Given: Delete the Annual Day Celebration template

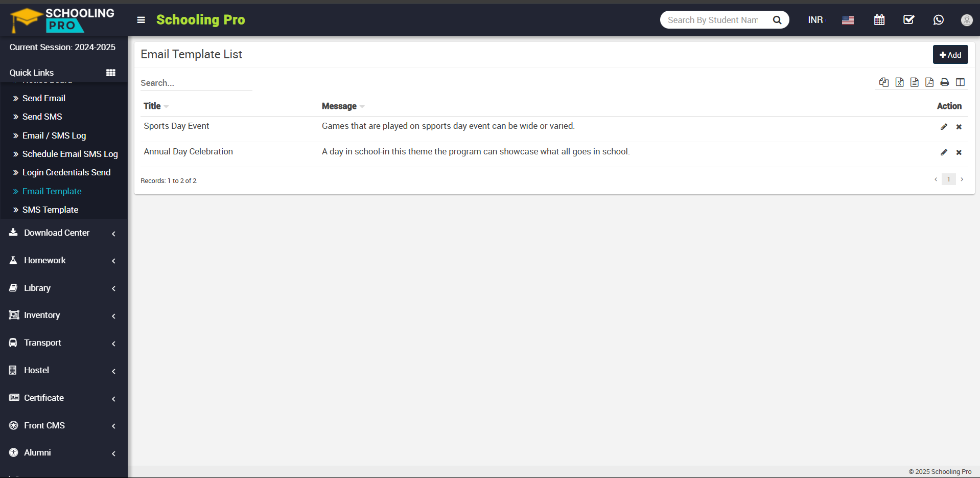Looking at the screenshot, I should (959, 152).
